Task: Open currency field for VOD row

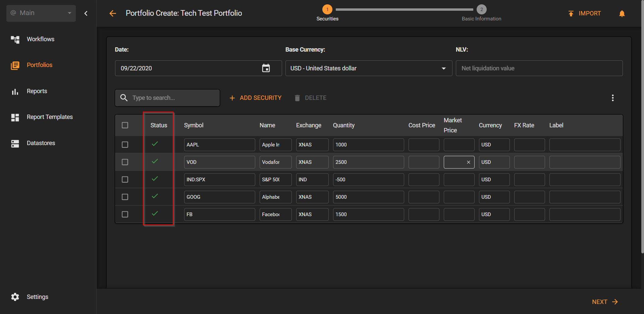Action: click(494, 162)
